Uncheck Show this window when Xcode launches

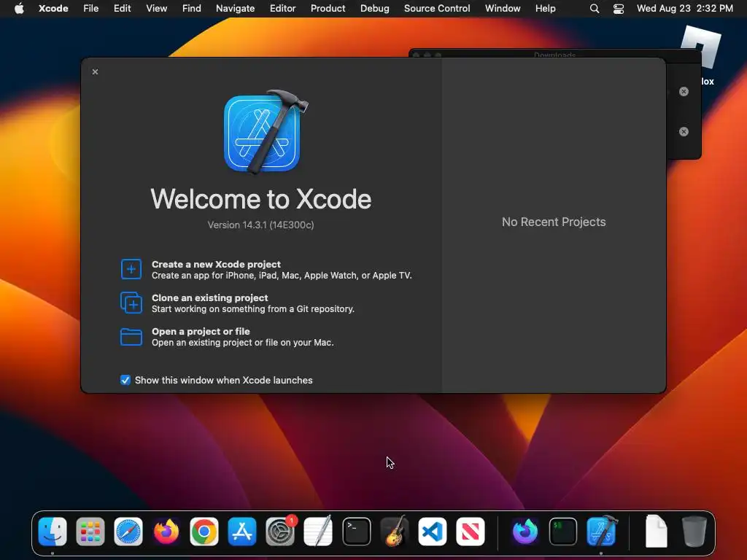pyautogui.click(x=125, y=380)
